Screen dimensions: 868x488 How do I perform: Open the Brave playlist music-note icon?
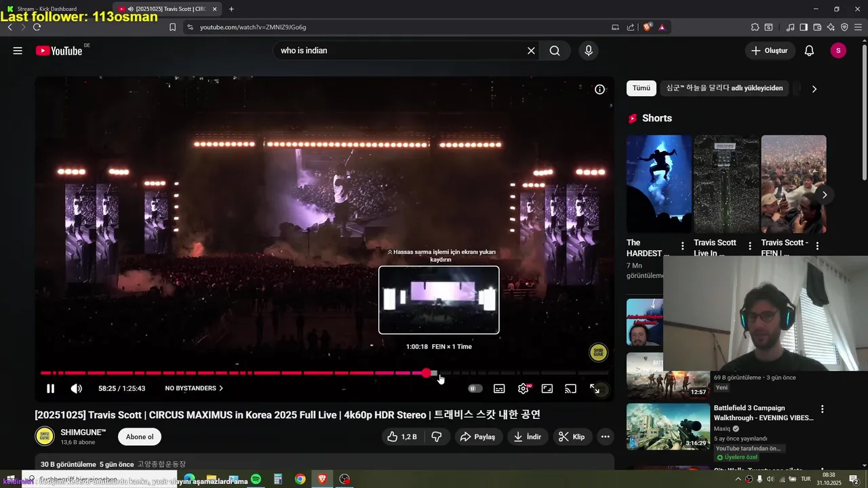click(790, 27)
